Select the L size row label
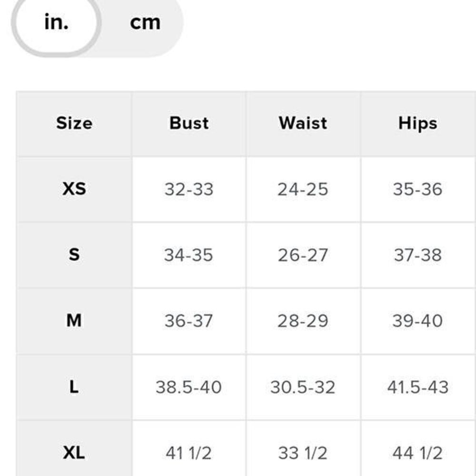 pyautogui.click(x=74, y=387)
